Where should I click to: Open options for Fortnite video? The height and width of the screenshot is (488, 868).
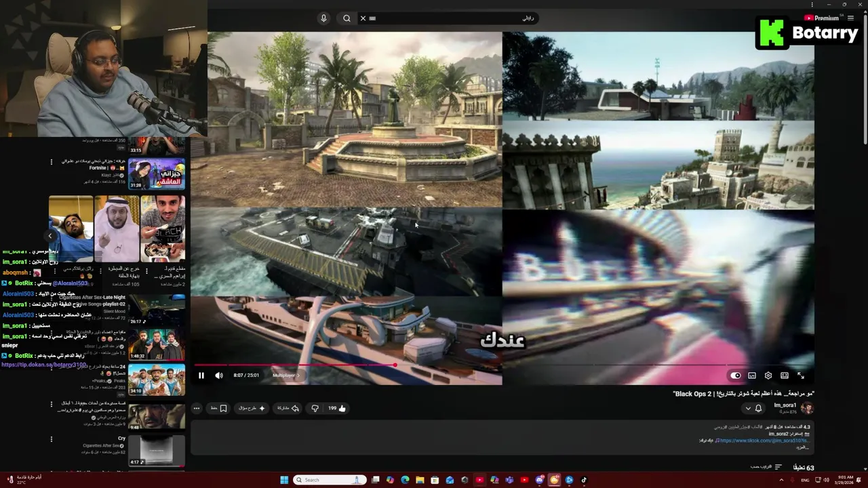tap(51, 162)
